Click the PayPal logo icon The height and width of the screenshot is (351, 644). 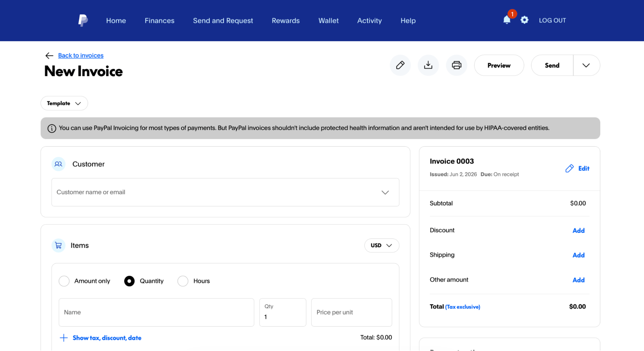point(83,20)
